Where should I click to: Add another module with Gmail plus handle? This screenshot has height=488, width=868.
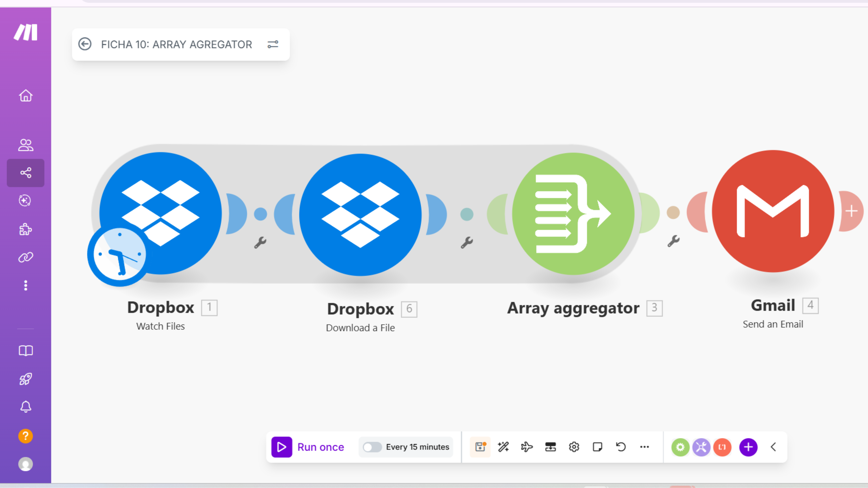point(852,211)
